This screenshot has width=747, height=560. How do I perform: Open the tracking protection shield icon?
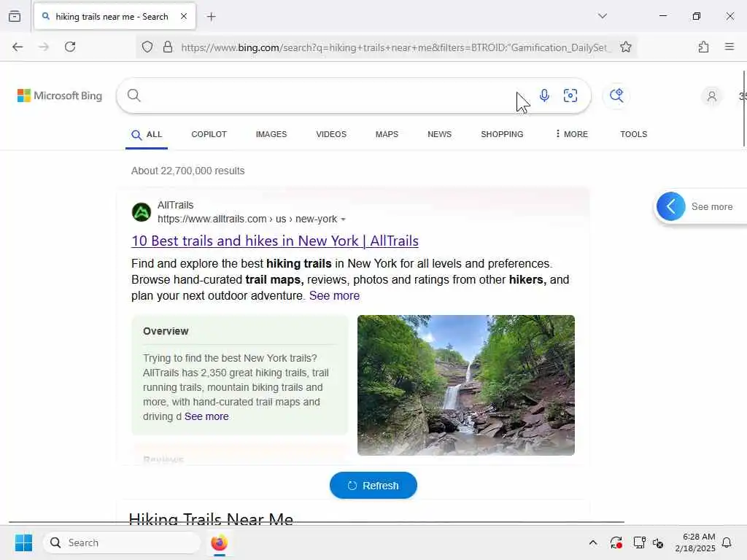click(147, 47)
